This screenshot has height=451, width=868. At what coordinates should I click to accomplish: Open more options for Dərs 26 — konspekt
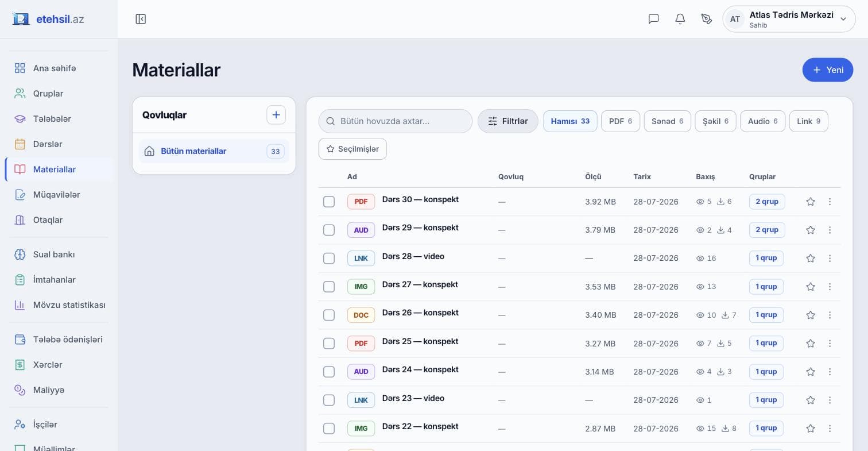coord(830,315)
